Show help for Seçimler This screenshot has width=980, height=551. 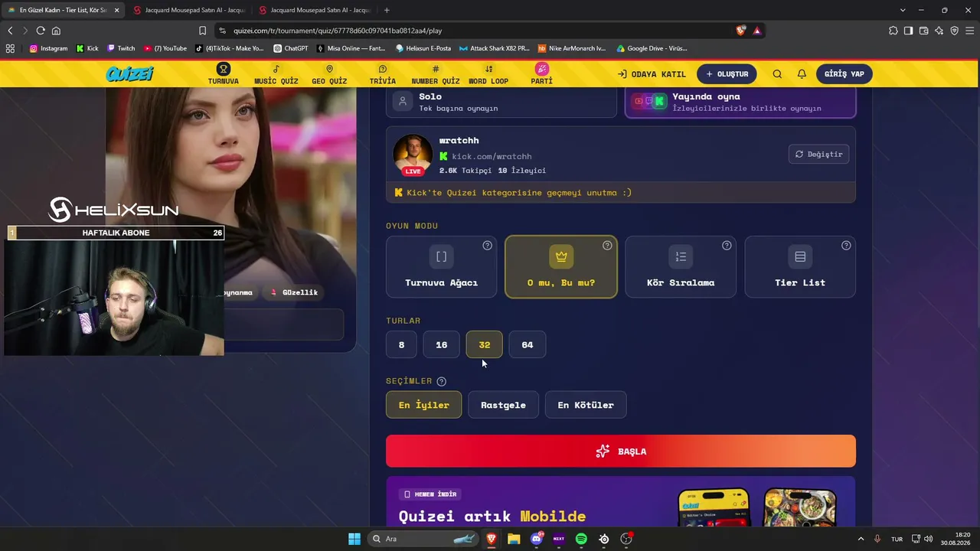[441, 381]
